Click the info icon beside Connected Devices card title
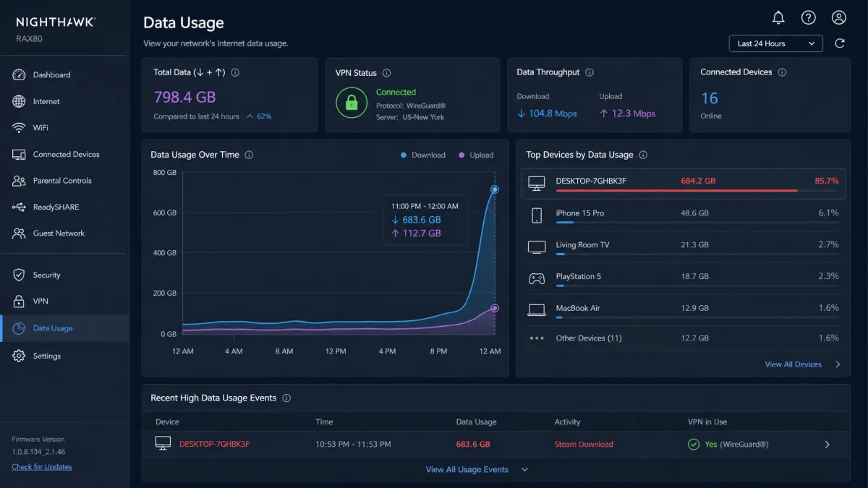This screenshot has height=488, width=868. (x=782, y=72)
